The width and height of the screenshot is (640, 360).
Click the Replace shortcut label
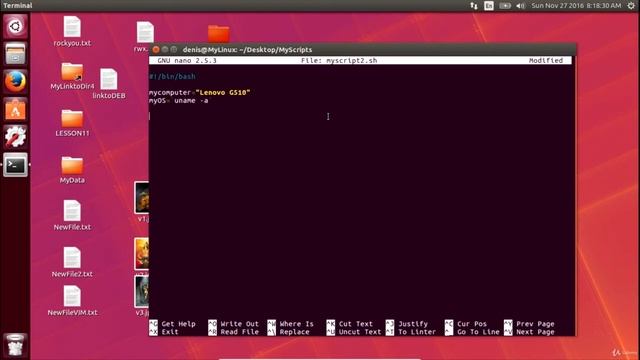(294, 332)
